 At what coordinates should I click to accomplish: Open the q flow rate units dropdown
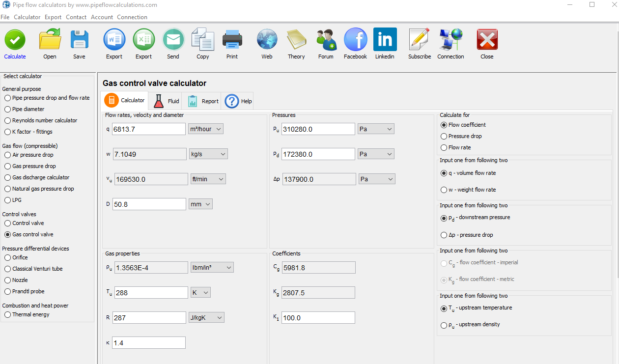pyautogui.click(x=205, y=129)
